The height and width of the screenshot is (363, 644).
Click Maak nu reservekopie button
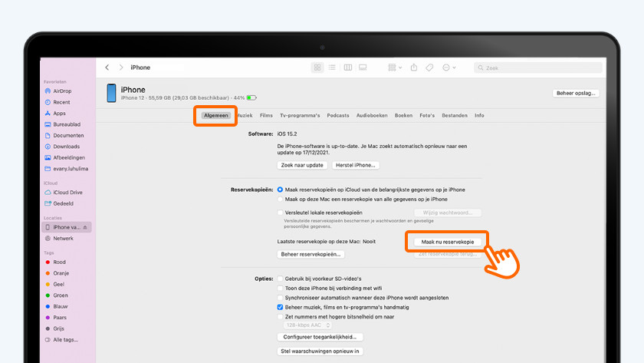[x=448, y=243]
